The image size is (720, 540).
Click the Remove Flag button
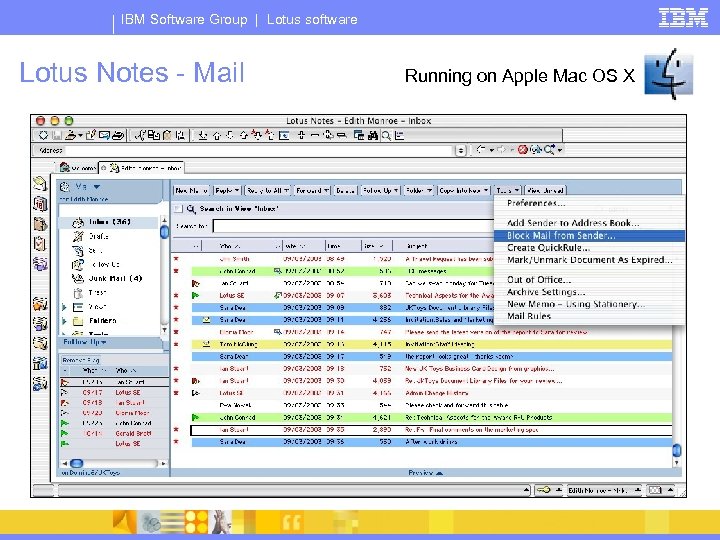tap(81, 360)
